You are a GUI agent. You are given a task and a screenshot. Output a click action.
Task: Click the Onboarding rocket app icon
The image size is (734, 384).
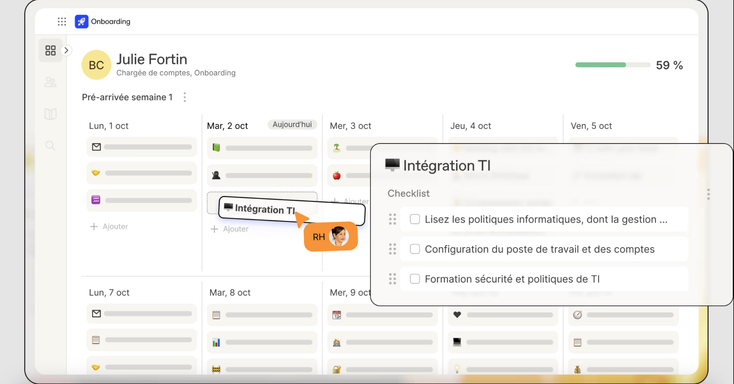pos(81,22)
